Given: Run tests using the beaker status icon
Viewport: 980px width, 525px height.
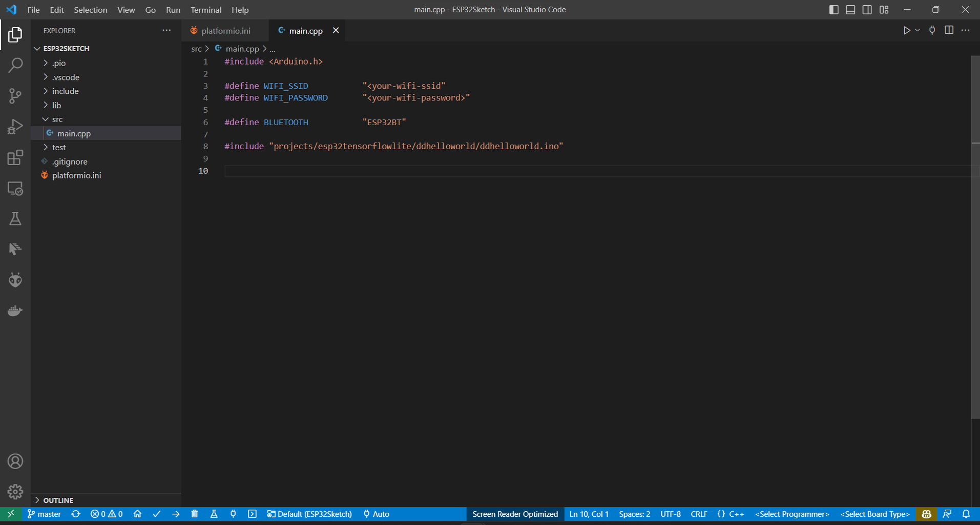Looking at the screenshot, I should point(214,514).
